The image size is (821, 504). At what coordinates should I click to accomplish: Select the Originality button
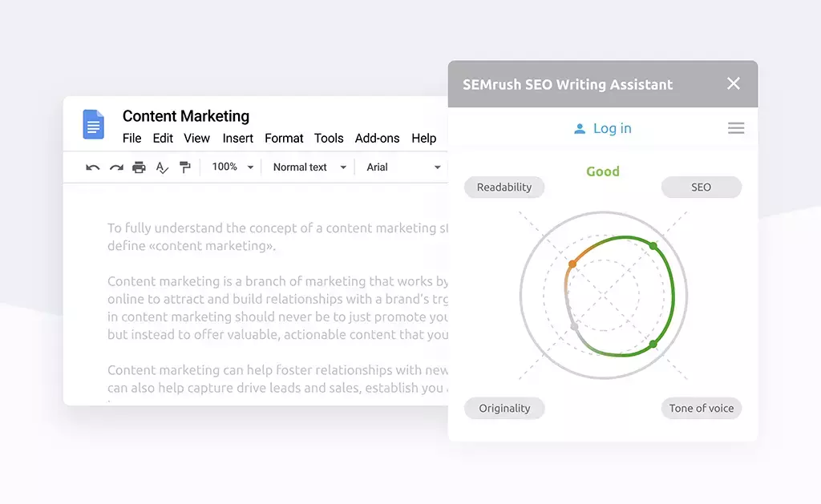[x=504, y=408]
